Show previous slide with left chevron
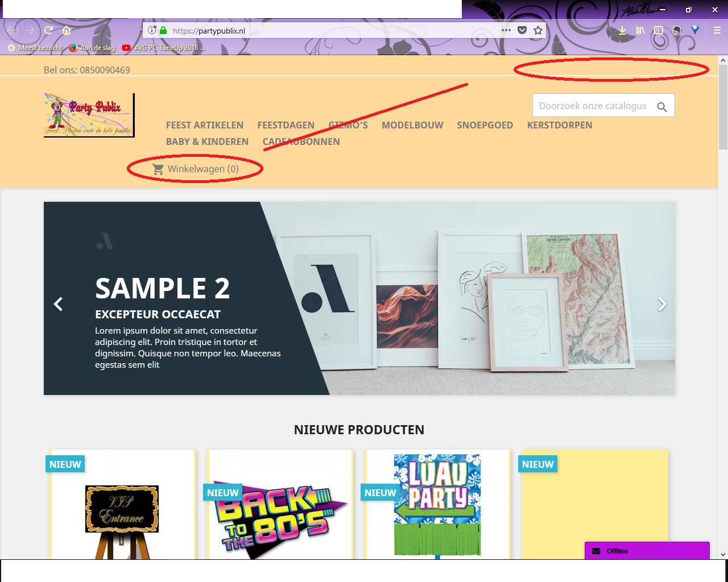 pos(58,304)
